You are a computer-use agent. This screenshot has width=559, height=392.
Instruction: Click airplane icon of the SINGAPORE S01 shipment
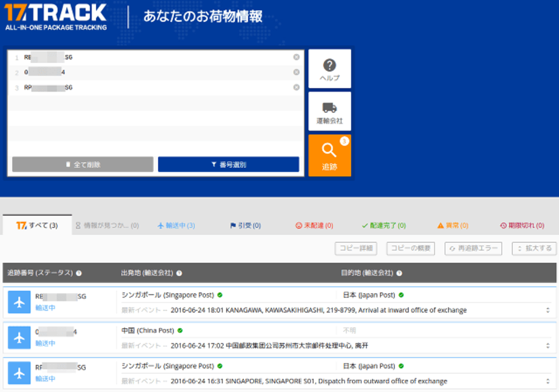19,373
